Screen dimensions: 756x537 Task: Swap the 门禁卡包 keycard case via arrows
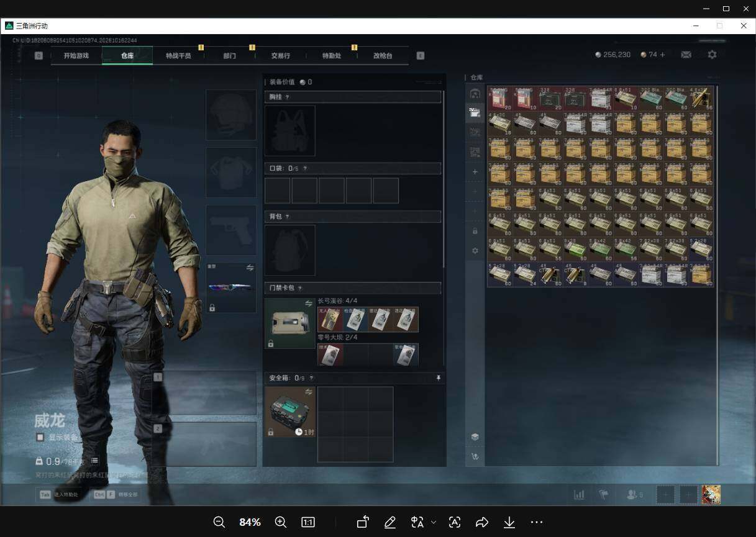[x=309, y=303]
